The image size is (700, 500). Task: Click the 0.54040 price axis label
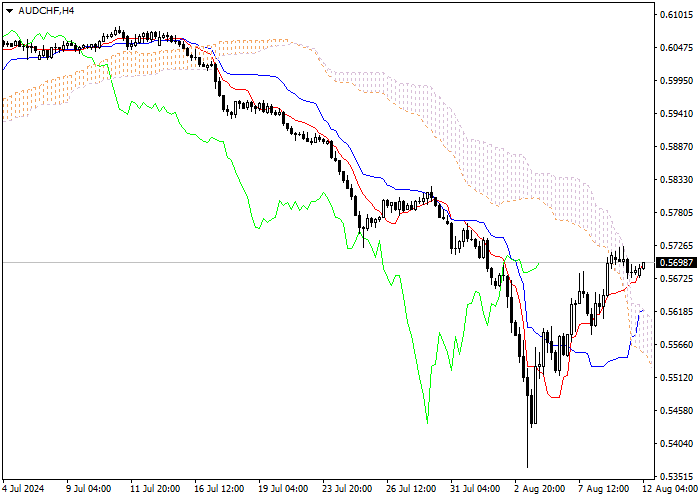pyautogui.click(x=676, y=444)
